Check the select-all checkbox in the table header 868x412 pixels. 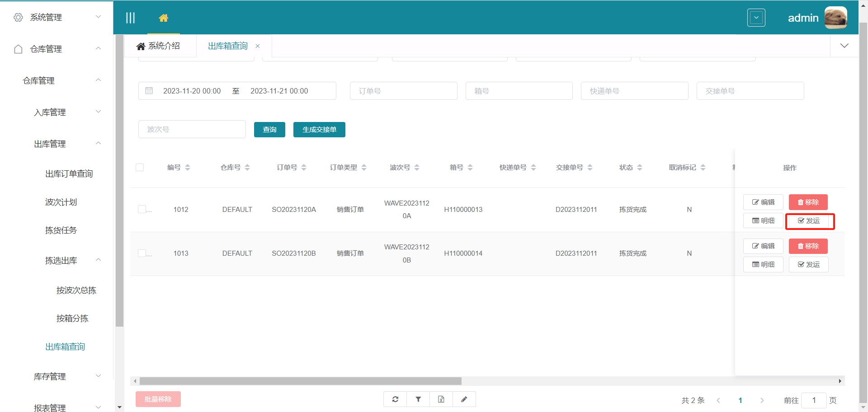pos(140,167)
